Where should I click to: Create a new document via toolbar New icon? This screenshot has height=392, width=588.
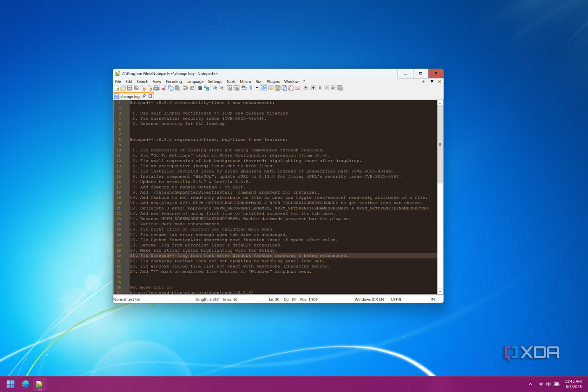pyautogui.click(x=116, y=88)
